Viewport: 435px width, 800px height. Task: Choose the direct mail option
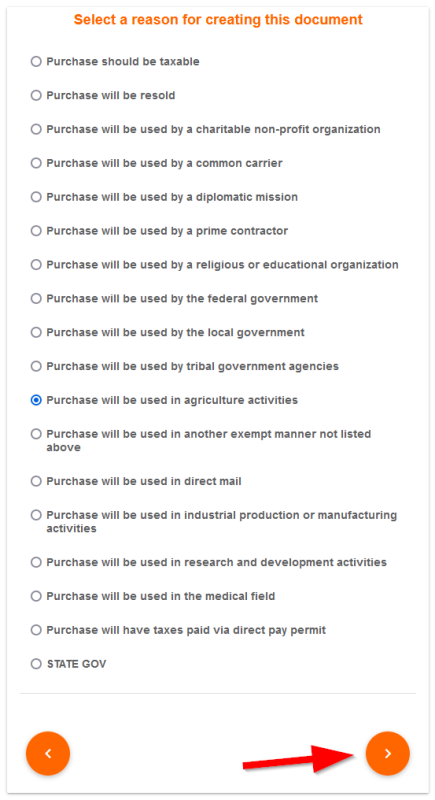36,481
